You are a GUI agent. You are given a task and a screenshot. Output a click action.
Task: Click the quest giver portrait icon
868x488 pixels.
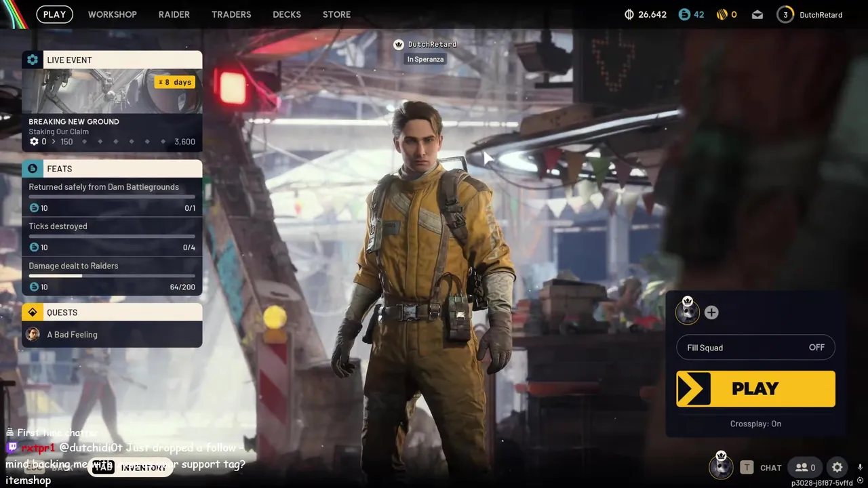point(33,334)
